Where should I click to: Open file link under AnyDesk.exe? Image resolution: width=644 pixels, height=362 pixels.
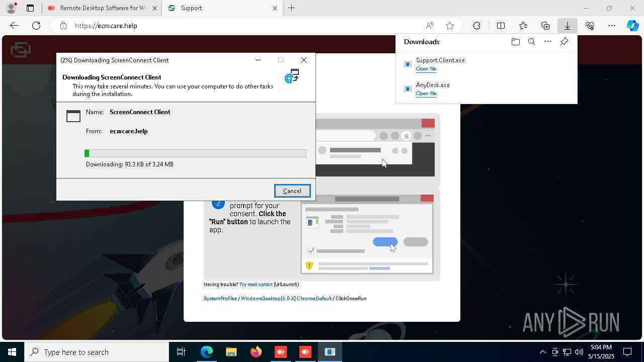click(426, 94)
